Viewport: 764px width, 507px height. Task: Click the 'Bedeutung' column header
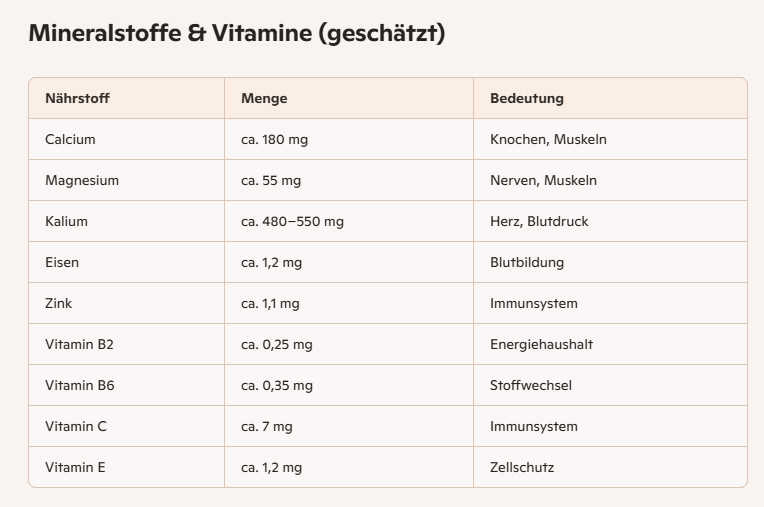(527, 98)
